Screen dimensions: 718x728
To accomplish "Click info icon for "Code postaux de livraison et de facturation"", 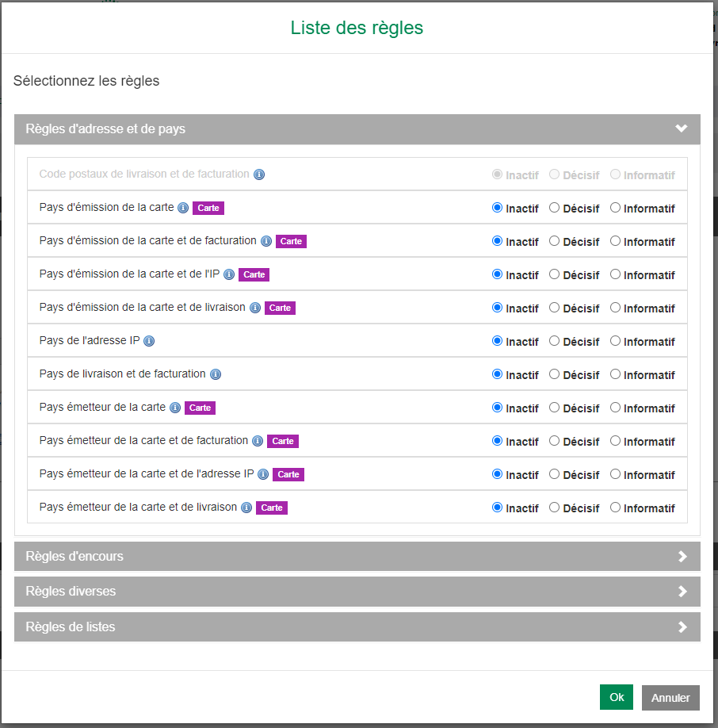I will (x=259, y=174).
